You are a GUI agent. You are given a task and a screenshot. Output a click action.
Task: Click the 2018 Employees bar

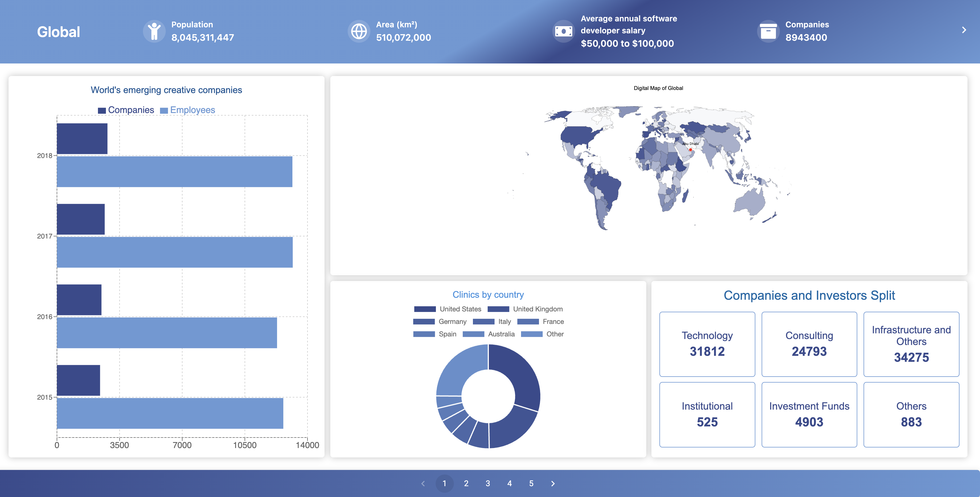click(x=175, y=171)
